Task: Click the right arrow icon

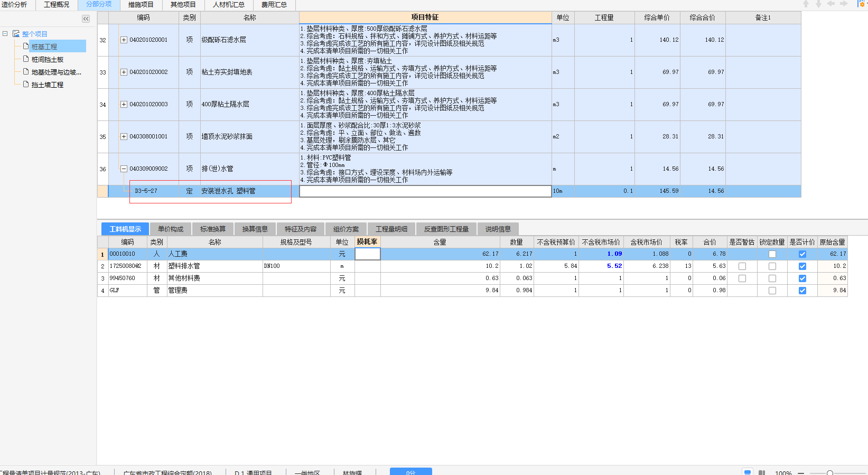Action: (x=844, y=4)
